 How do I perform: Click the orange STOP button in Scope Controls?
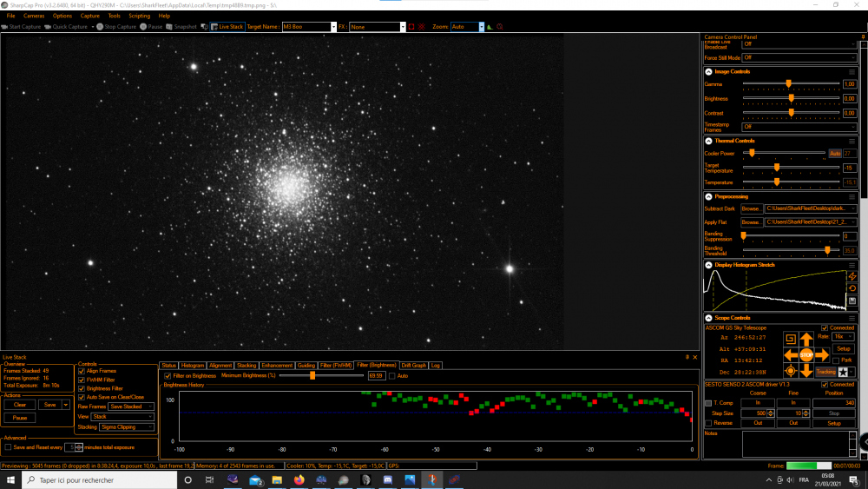click(x=806, y=355)
